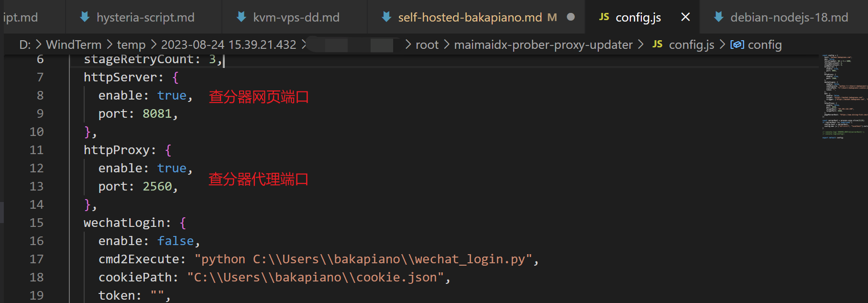Viewport: 868px width, 303px height.
Task: Open the maimaidx-prober-proxy-updater breadcrumb dropdown
Action: click(543, 45)
